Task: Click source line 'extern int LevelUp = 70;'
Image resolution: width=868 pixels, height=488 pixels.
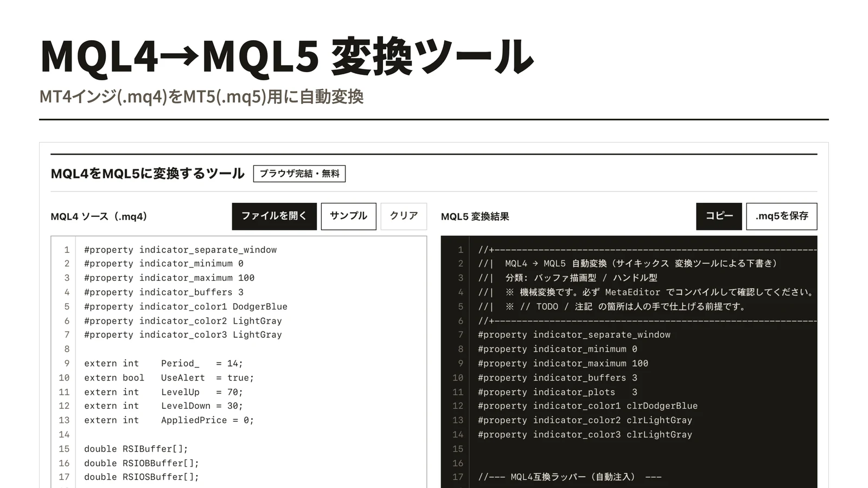Action: (x=164, y=392)
